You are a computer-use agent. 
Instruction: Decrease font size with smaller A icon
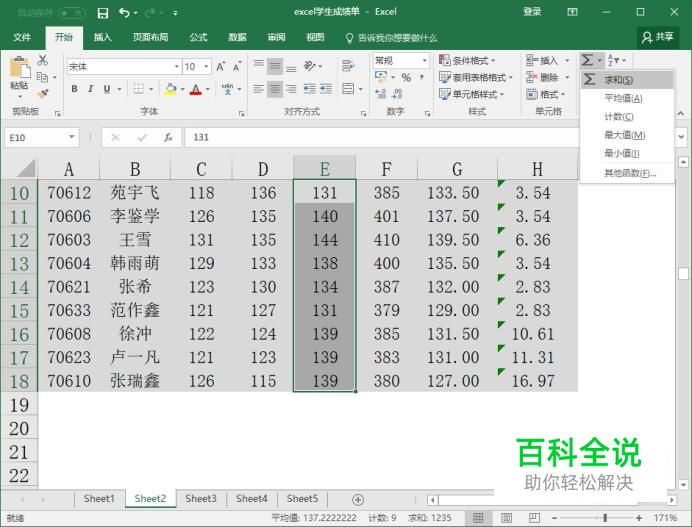237,67
